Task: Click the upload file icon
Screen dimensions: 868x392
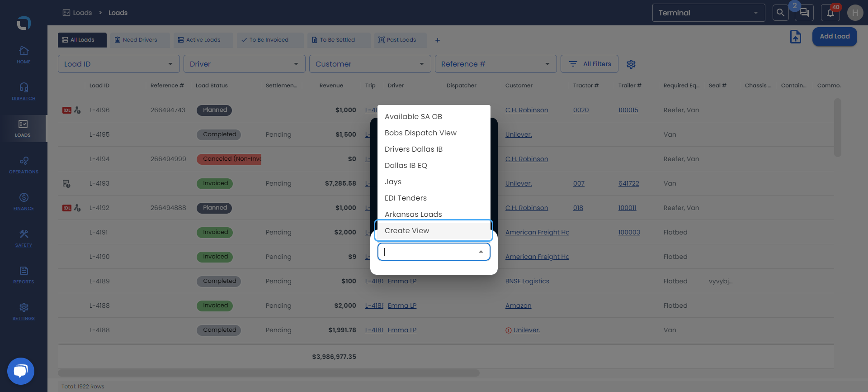Action: [x=796, y=37]
